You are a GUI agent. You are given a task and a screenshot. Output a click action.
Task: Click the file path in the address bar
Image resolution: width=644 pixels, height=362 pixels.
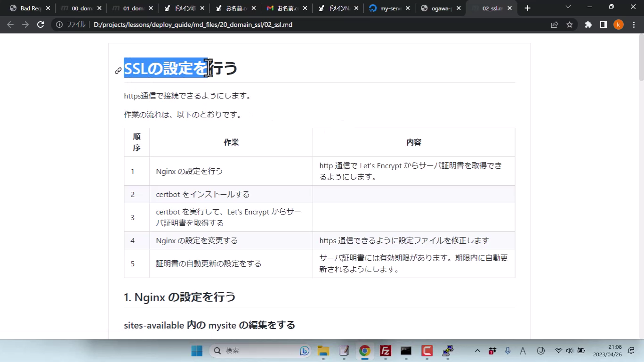(193, 25)
